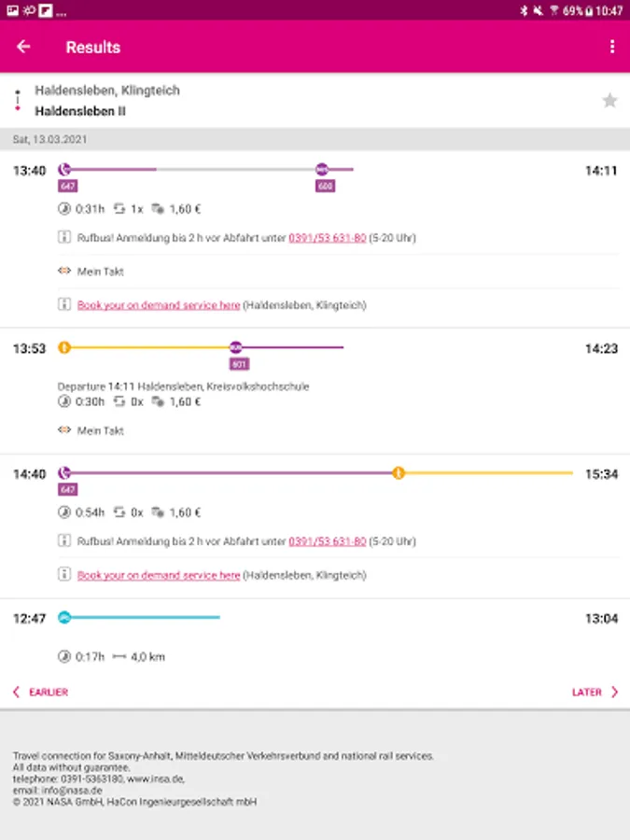Image resolution: width=630 pixels, height=840 pixels.
Task: Select the Haldensleben, Klingteich origin field
Action: pos(107,91)
